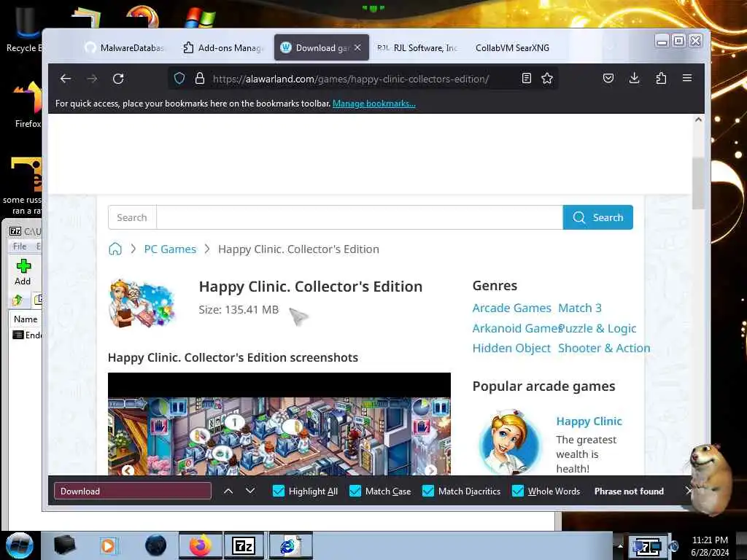Toggle Whole Words checkbox
Image resolution: width=747 pixels, height=560 pixels.
click(517, 491)
